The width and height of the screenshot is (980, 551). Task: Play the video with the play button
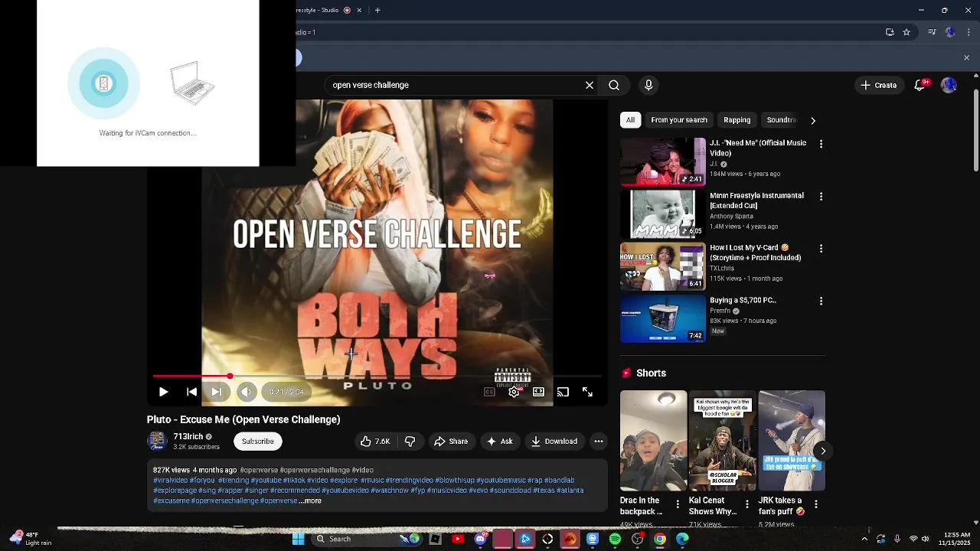(x=163, y=392)
